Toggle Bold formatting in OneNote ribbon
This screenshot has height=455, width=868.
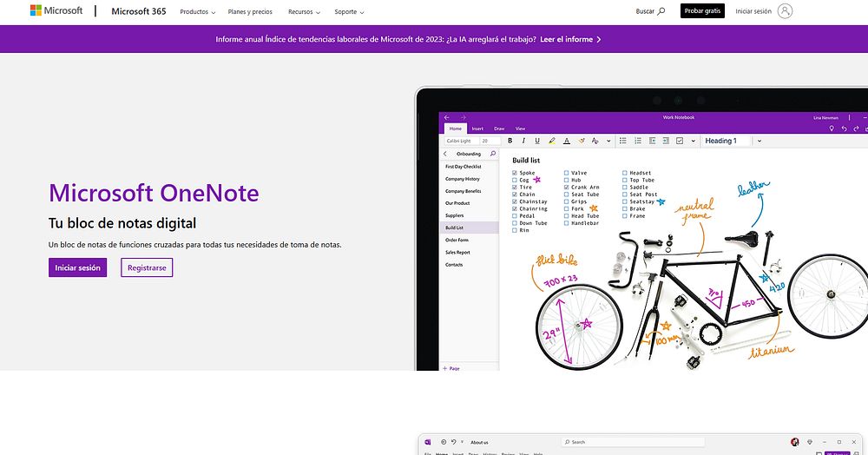coord(510,141)
